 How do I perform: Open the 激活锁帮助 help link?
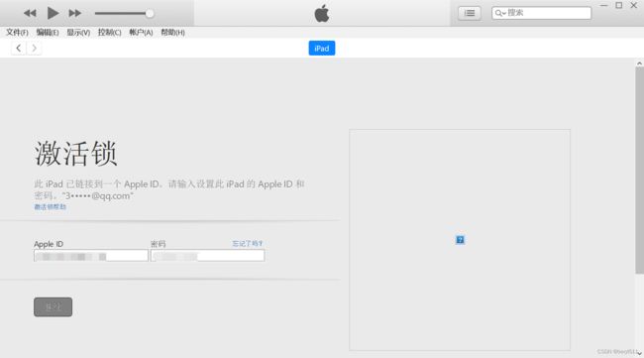coord(51,206)
